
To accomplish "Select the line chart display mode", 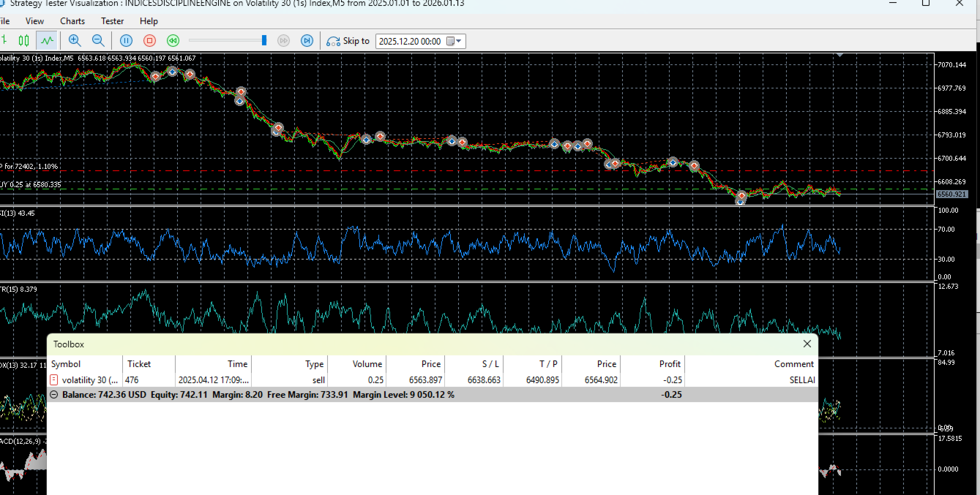I will click(47, 41).
